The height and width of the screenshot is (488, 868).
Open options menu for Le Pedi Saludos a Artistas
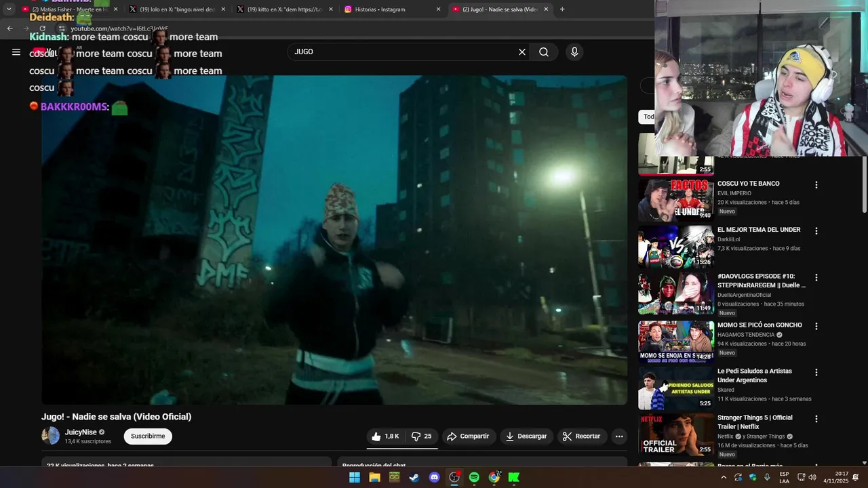pyautogui.click(x=816, y=373)
